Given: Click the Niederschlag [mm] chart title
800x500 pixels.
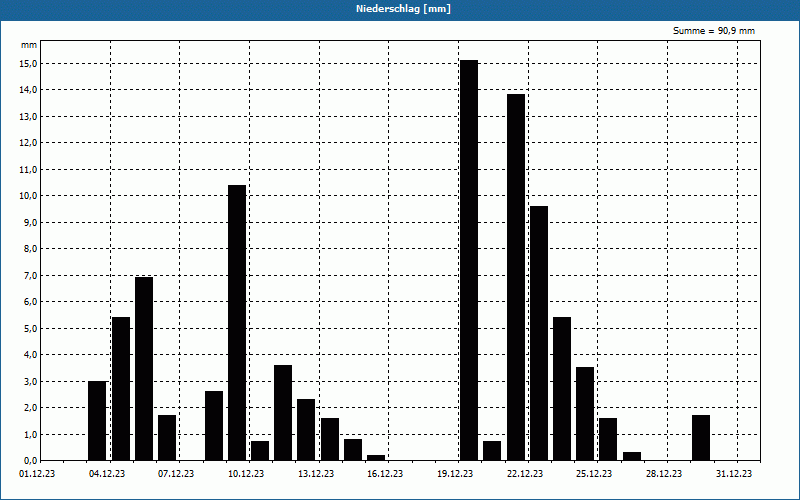Looking at the screenshot, I should tap(403, 9).
